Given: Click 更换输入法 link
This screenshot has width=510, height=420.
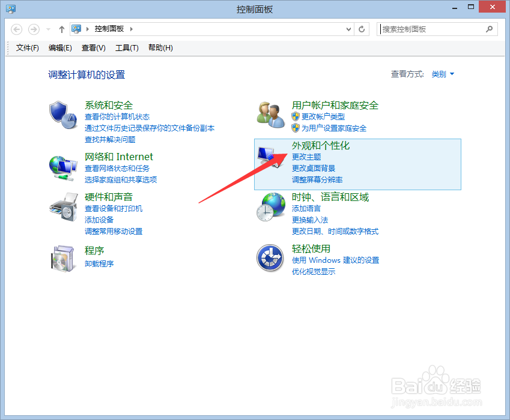Looking at the screenshot, I should [x=310, y=220].
